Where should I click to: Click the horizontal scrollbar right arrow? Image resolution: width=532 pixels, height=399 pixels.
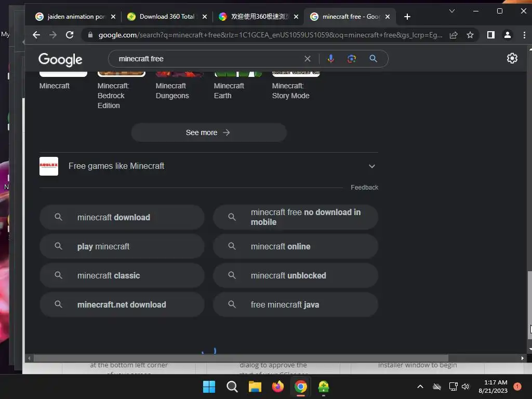523,358
